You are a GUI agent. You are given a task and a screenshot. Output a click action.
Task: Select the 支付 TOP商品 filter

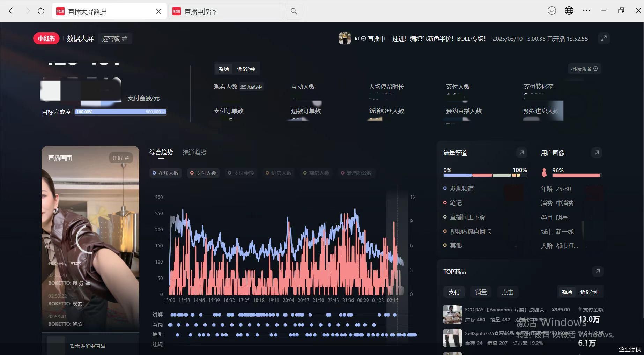(454, 292)
